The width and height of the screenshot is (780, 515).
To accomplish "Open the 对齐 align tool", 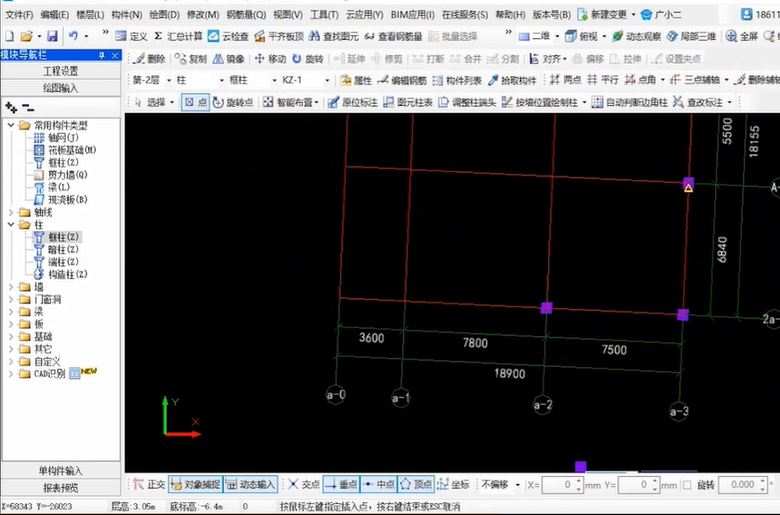I will pyautogui.click(x=544, y=59).
